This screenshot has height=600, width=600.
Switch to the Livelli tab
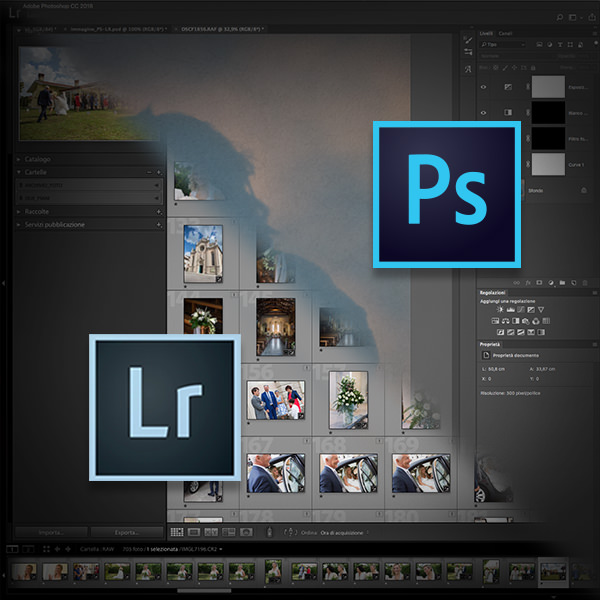click(x=486, y=33)
